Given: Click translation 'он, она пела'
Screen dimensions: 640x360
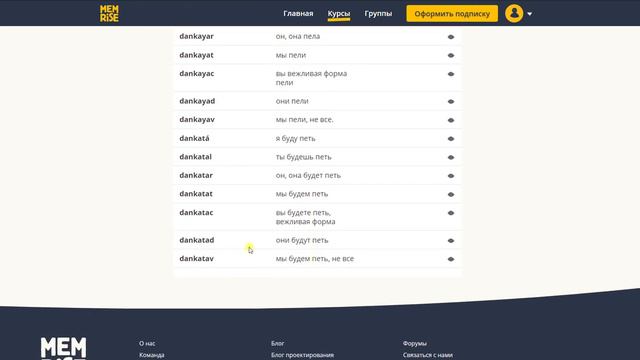Looking at the screenshot, I should coord(298,36).
